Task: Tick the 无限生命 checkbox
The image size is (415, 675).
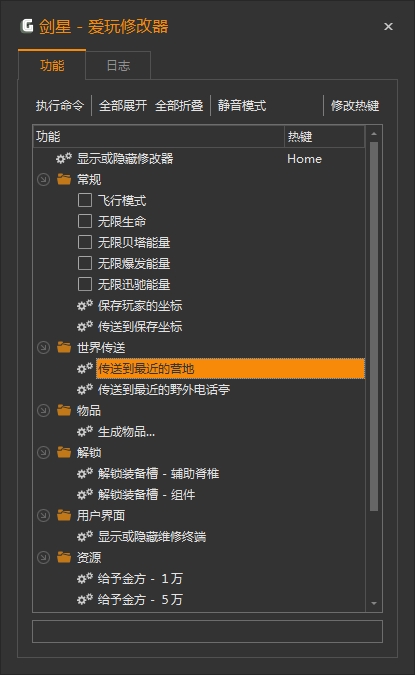Action: tap(85, 221)
